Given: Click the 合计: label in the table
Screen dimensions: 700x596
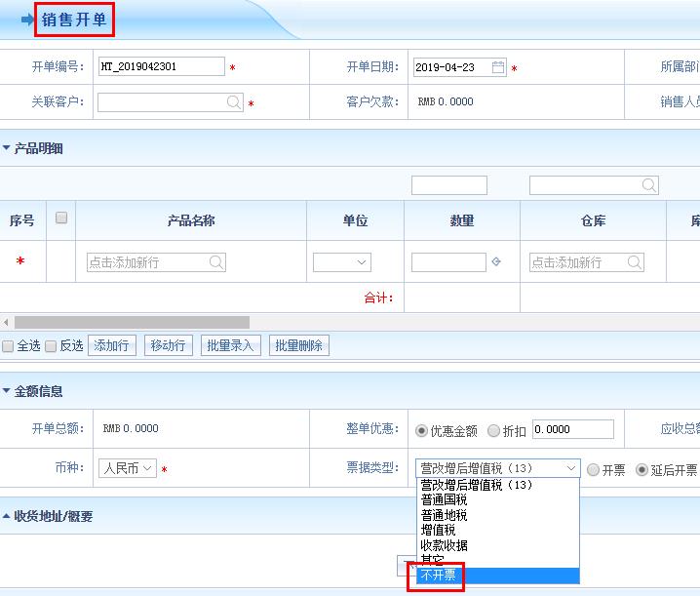Looking at the screenshot, I should [x=378, y=298].
